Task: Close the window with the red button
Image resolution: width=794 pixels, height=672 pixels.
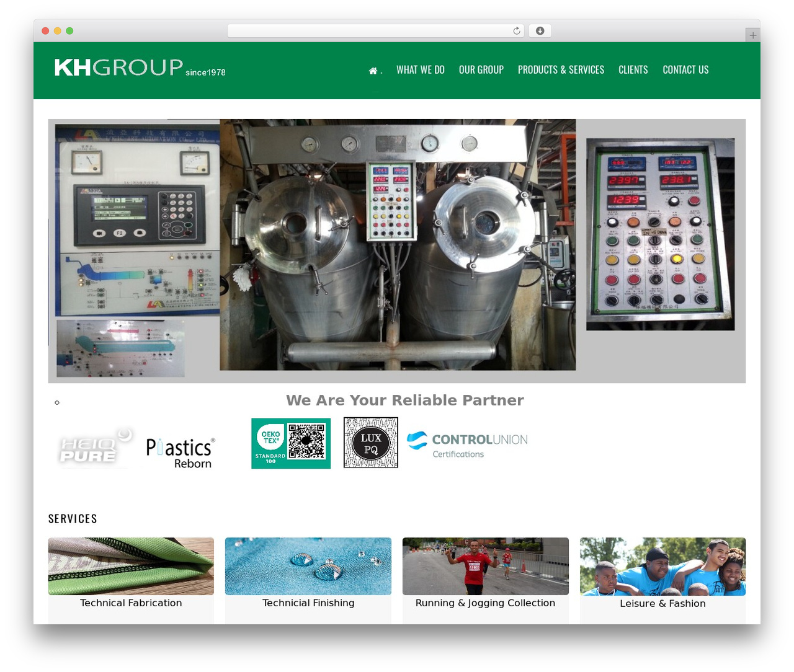Action: coord(45,31)
